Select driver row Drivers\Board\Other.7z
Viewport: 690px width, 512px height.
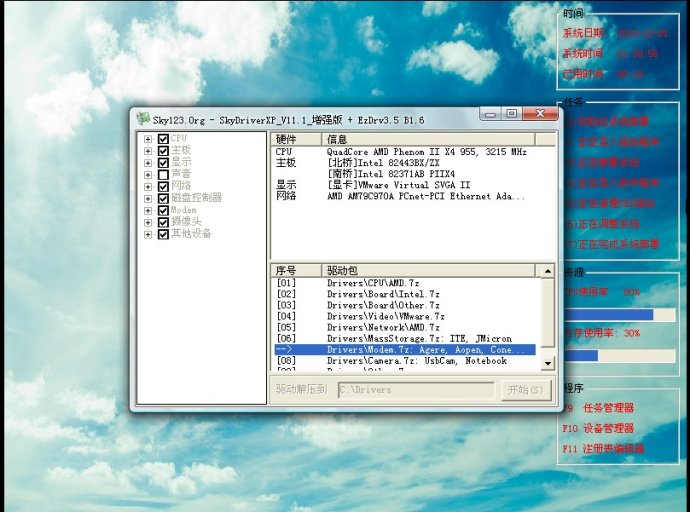pos(405,305)
